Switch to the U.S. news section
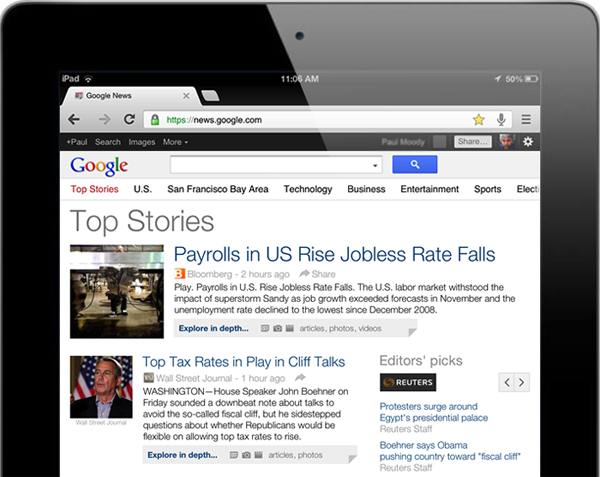 pos(143,189)
